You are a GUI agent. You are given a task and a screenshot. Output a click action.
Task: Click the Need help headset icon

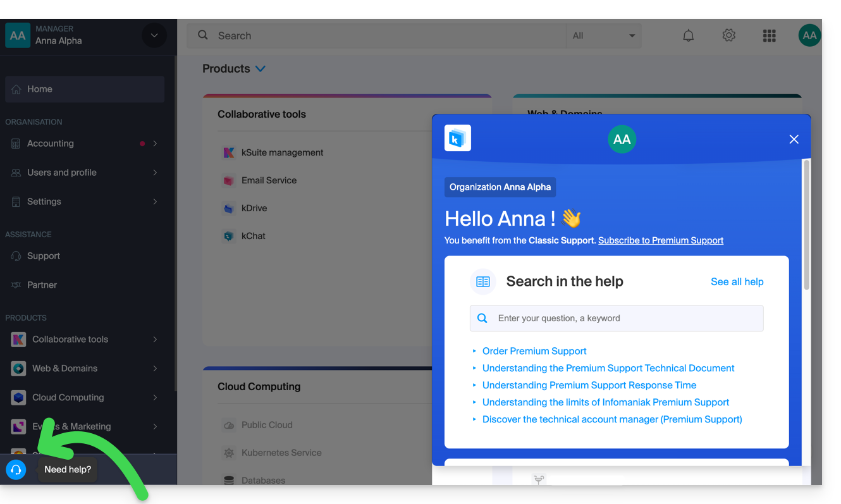[x=16, y=470]
